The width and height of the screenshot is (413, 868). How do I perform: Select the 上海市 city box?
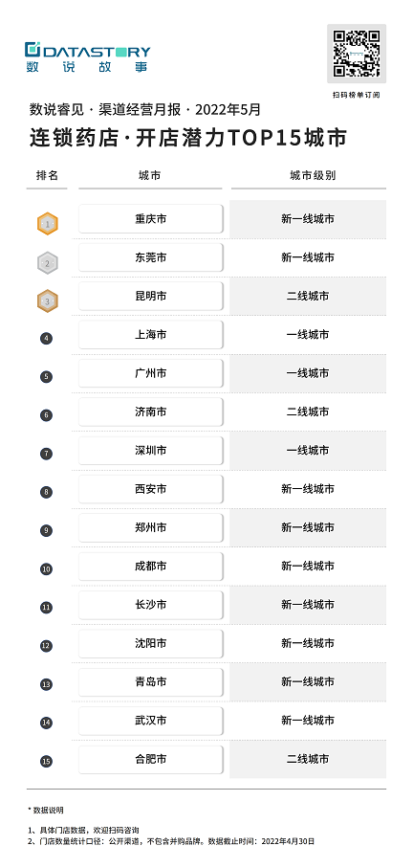click(x=151, y=334)
